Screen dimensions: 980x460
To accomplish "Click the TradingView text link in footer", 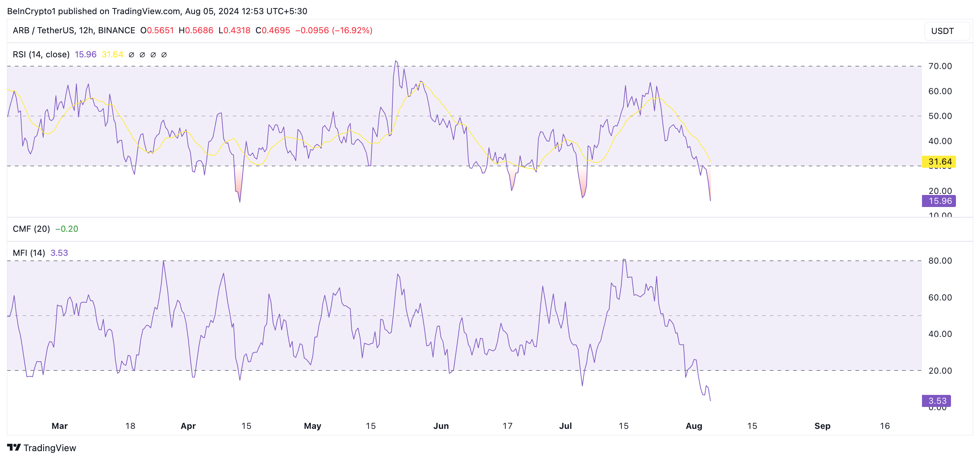I will coord(50,448).
